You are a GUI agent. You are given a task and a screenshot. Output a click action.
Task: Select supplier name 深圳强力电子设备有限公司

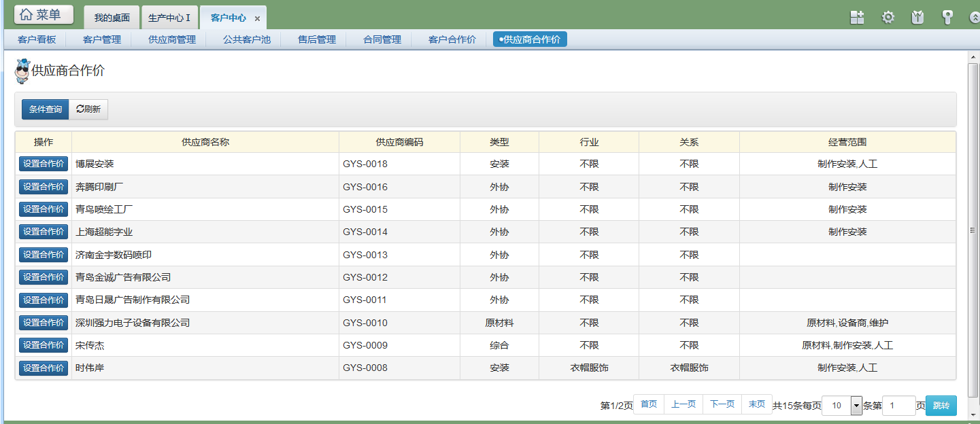[133, 323]
